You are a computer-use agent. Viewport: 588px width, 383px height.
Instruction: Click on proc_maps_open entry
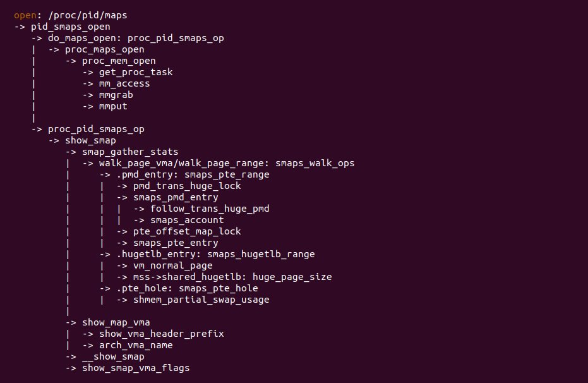104,49
